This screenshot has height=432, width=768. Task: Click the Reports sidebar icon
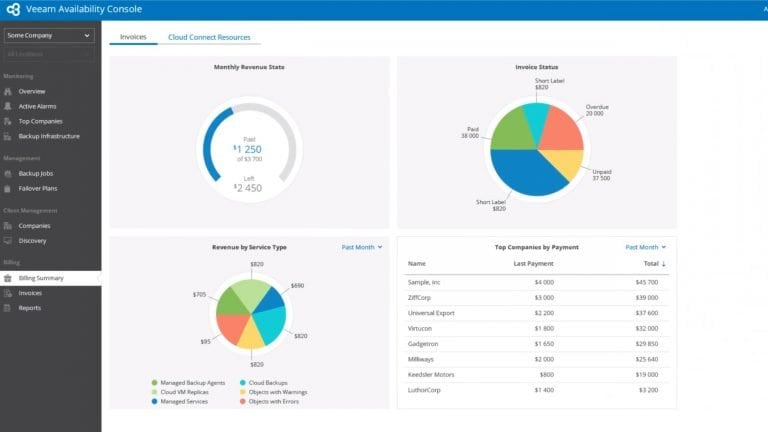8,308
